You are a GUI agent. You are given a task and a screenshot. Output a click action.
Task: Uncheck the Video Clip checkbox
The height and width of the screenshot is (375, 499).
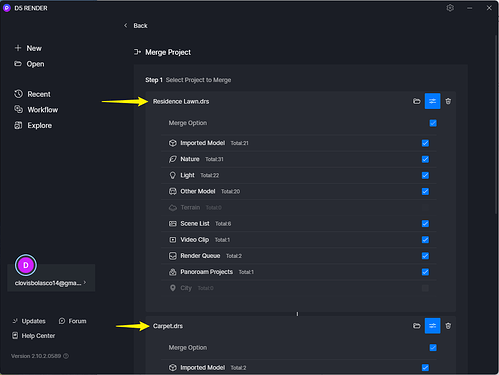coord(425,240)
